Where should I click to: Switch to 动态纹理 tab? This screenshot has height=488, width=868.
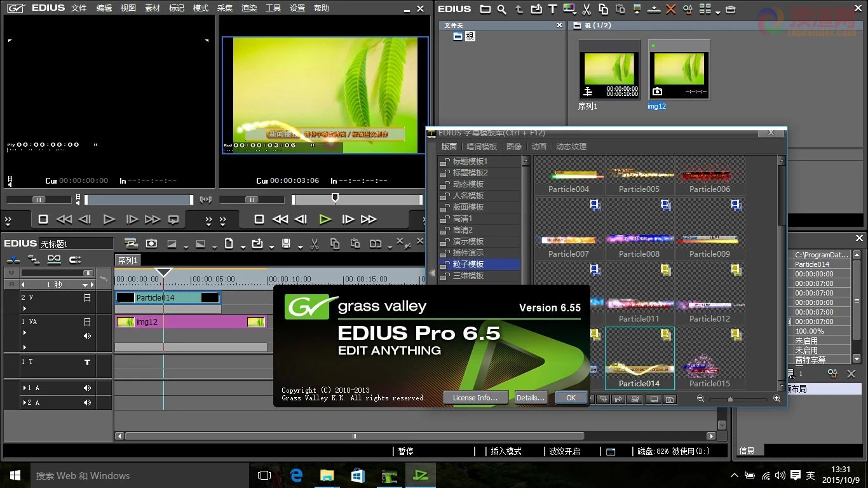[x=571, y=147]
